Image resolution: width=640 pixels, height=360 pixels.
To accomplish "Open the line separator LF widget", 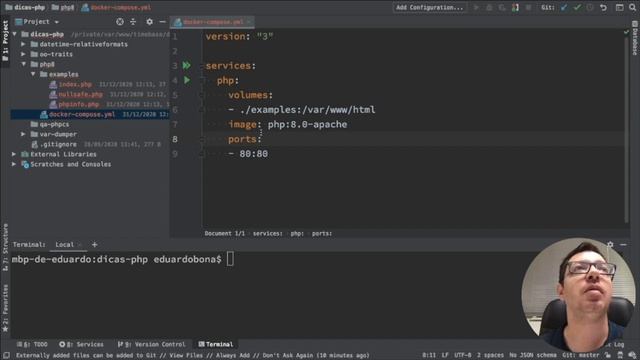I will click(x=445, y=356).
